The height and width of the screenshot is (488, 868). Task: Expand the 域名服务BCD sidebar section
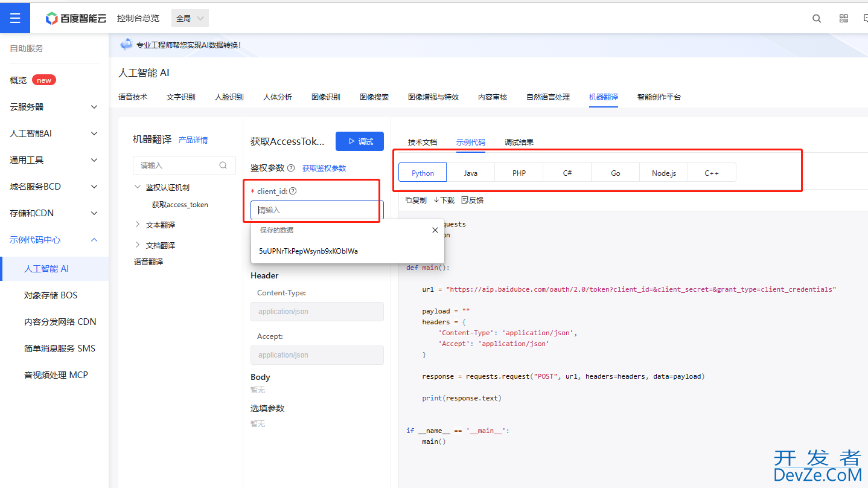(54, 187)
